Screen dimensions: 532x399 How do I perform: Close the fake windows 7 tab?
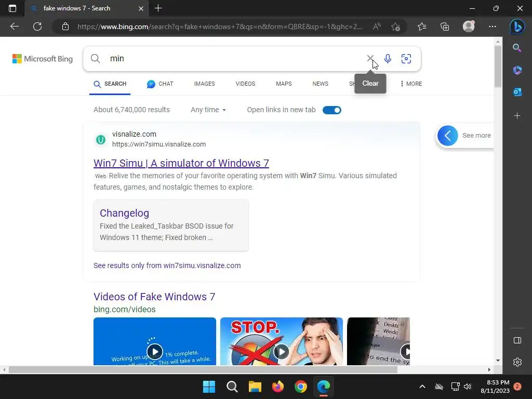tap(141, 8)
